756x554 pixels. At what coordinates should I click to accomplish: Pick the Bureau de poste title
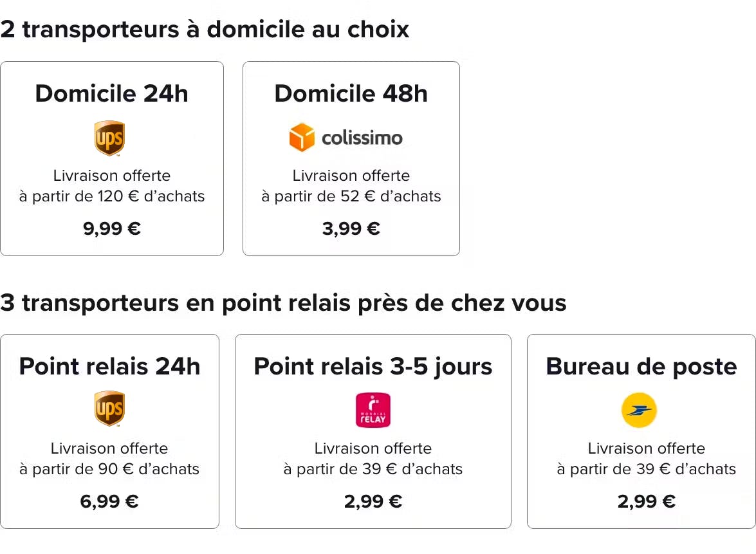(x=641, y=367)
